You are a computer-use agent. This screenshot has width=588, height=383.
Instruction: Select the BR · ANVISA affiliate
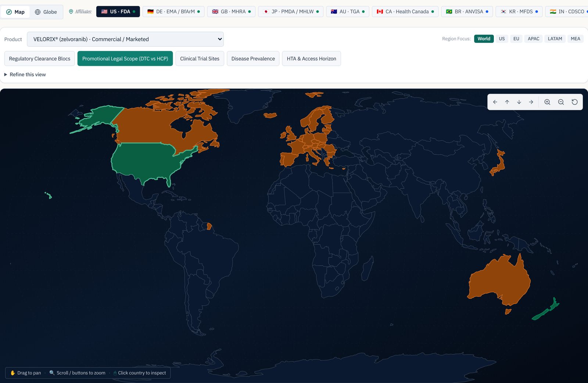(x=467, y=11)
